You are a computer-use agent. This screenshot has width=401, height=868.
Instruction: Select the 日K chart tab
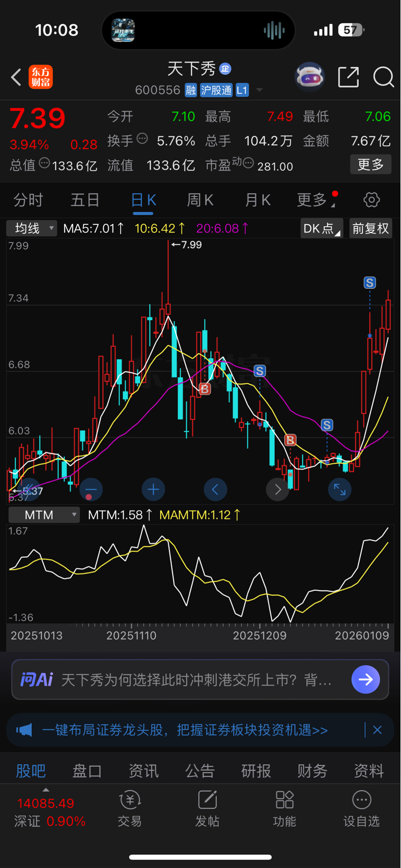pos(143,200)
